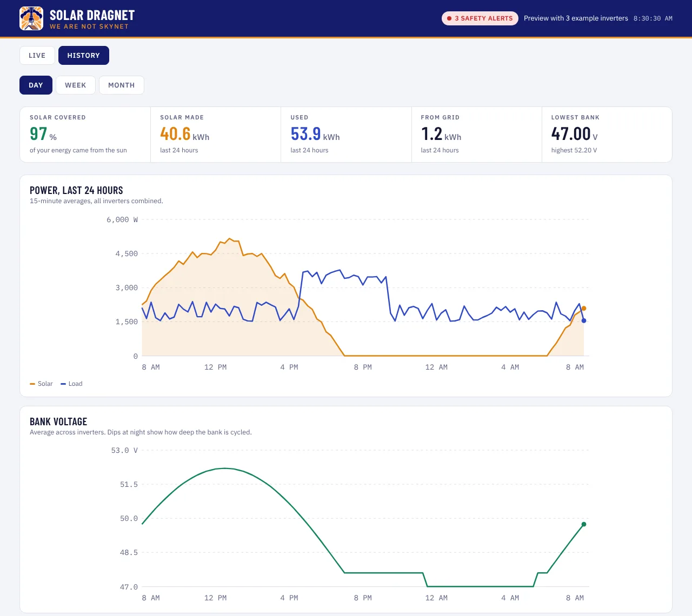
Task: Click the Solar legend entry
Action: point(41,384)
